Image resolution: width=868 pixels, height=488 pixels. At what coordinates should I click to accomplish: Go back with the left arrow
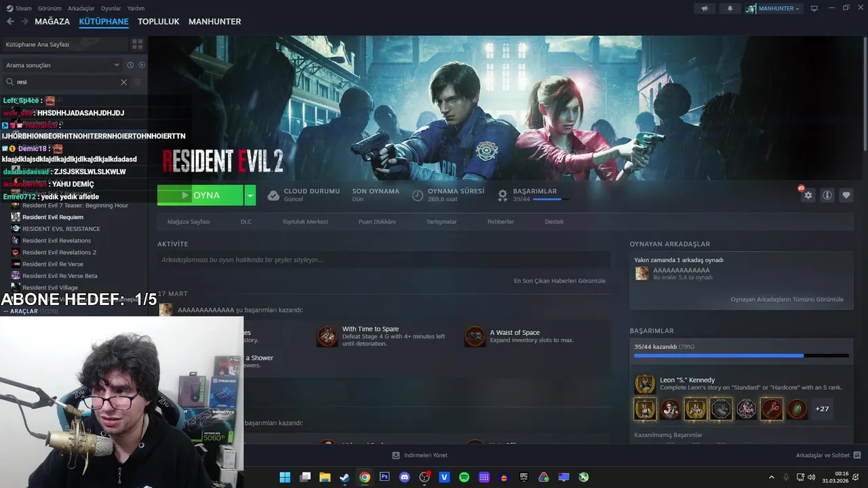10,22
